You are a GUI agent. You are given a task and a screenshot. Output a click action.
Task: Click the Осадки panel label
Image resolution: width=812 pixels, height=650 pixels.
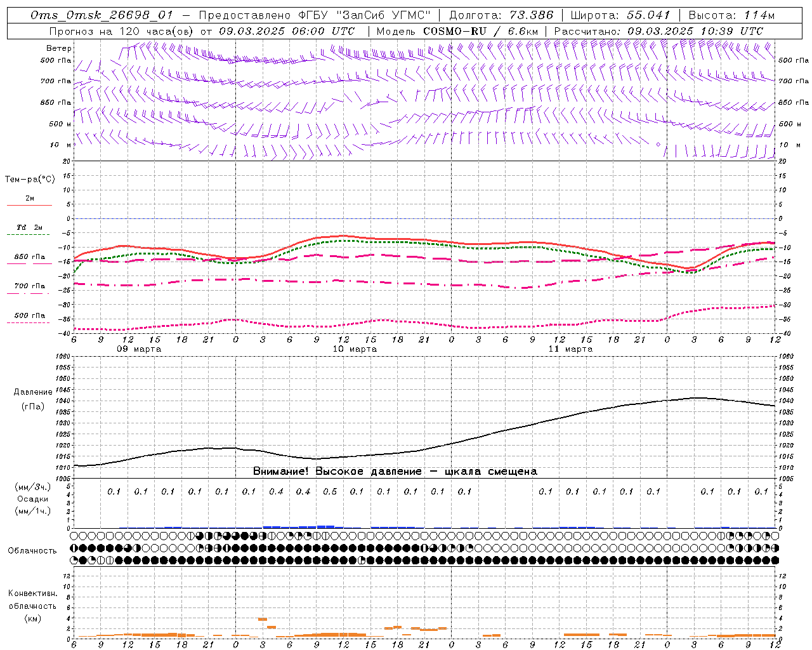tap(33, 499)
